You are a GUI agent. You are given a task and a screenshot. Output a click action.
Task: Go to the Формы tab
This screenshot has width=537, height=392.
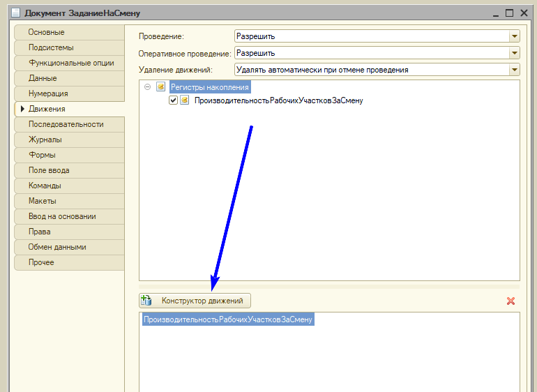42,155
